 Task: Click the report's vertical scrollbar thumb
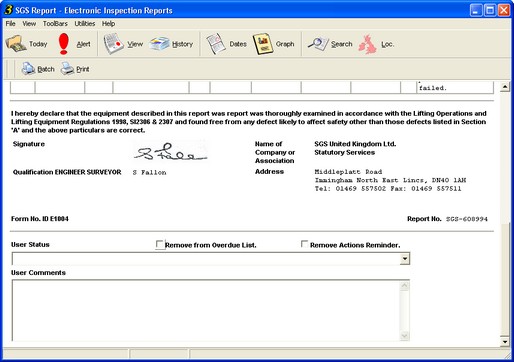pos(505,279)
